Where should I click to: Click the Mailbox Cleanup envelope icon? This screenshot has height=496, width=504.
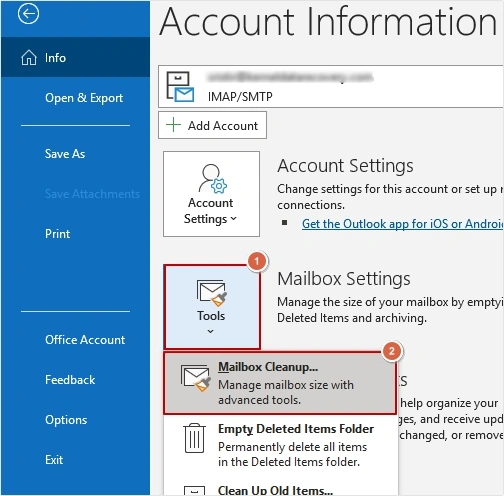[x=196, y=378]
